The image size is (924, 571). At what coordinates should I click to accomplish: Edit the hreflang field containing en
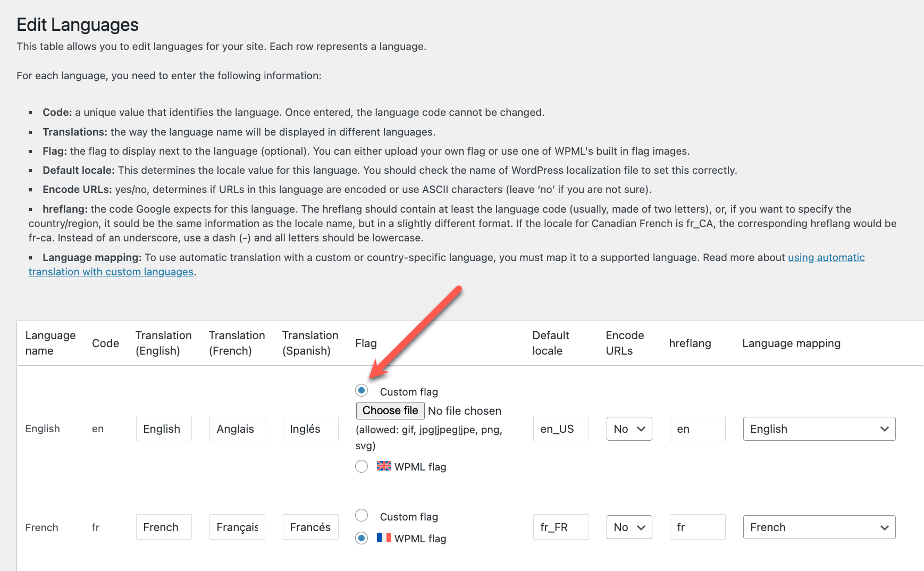click(x=697, y=429)
